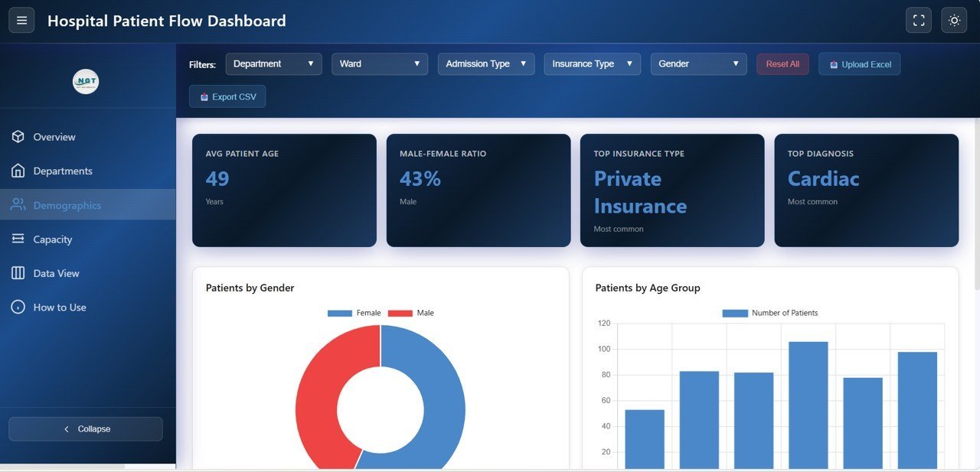Click the Data View columns icon

point(18,273)
